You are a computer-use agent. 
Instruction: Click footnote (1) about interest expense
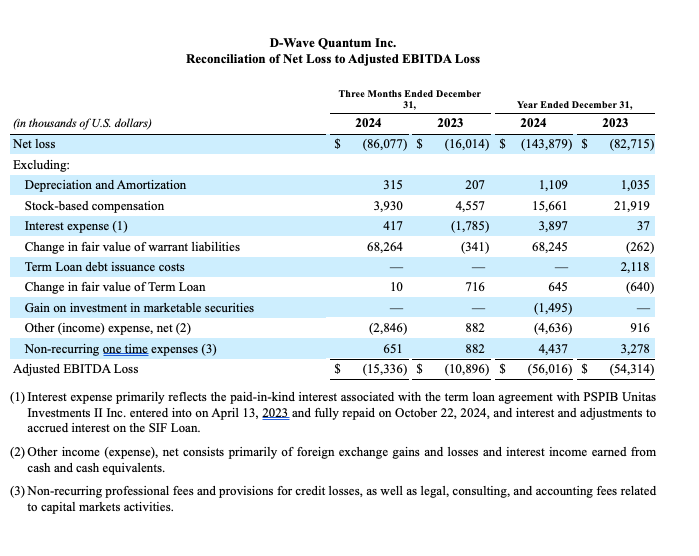coord(333,412)
